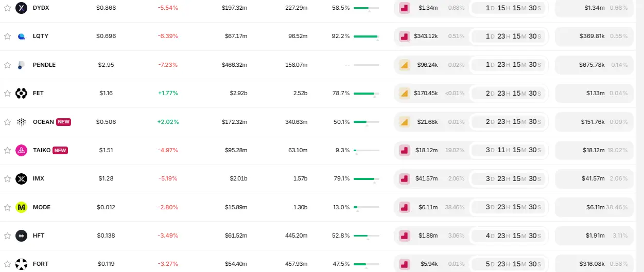Open the IMX token name link
The image size is (644, 272).
point(39,178)
